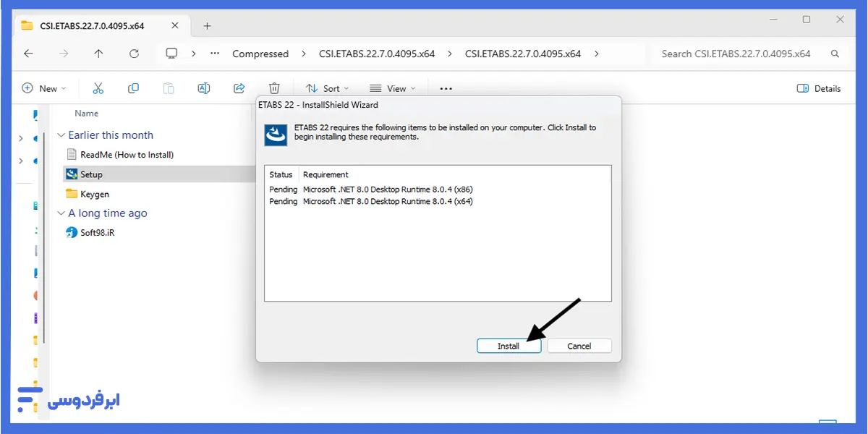Open first CSI.ETABS.22.7.0.4095.x64 breadcrumb
This screenshot has height=434, width=868.
[377, 54]
